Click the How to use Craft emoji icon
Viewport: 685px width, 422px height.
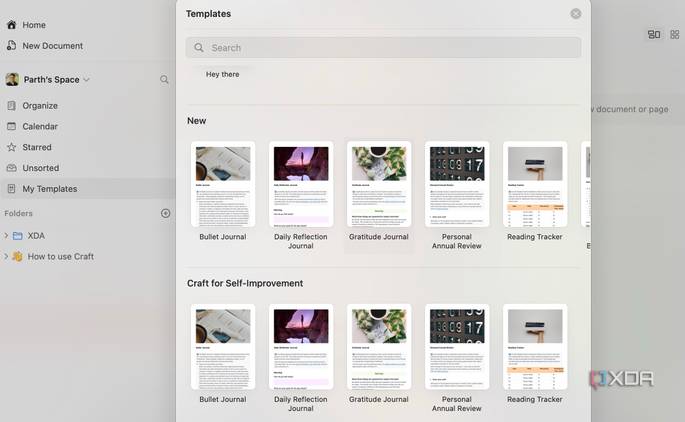[x=17, y=256]
